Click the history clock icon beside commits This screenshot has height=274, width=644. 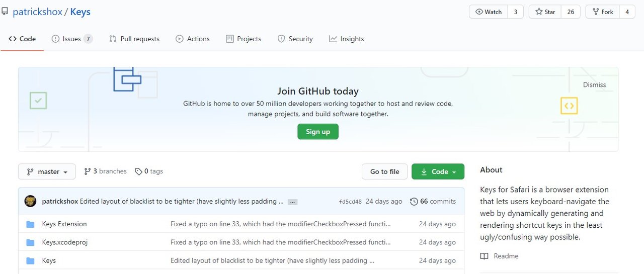(414, 202)
